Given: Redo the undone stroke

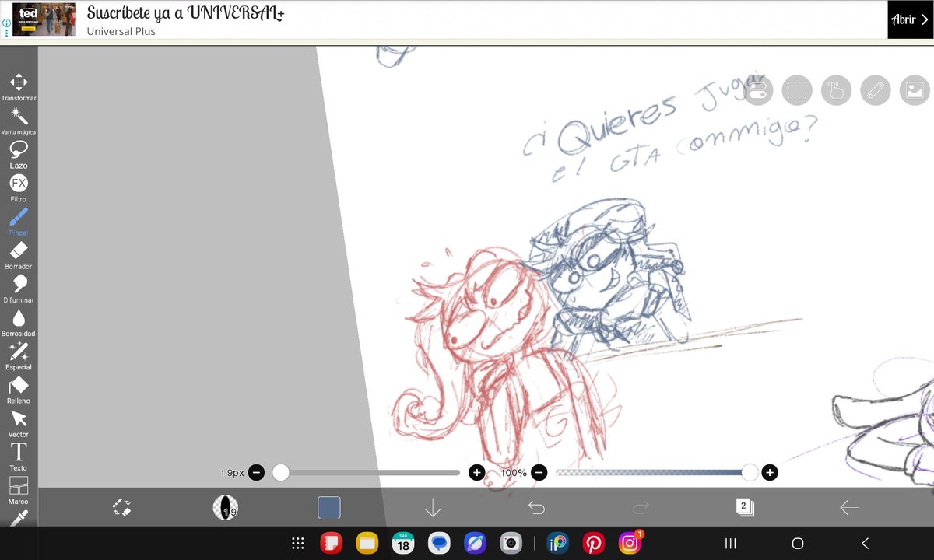Looking at the screenshot, I should pos(641,508).
